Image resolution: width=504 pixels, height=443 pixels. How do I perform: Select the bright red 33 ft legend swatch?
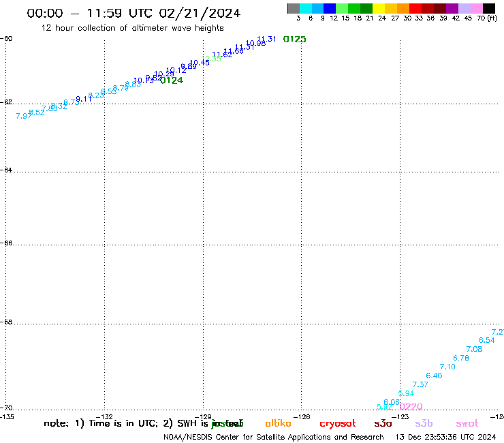pos(415,8)
